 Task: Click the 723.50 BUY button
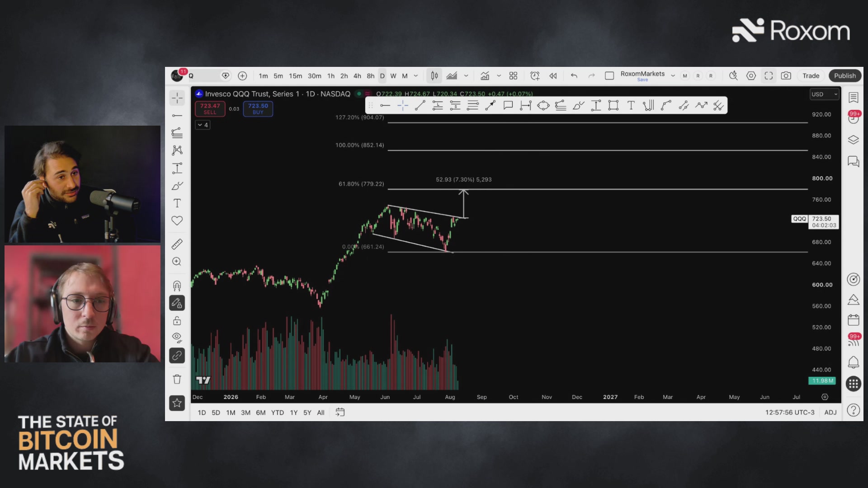click(258, 109)
